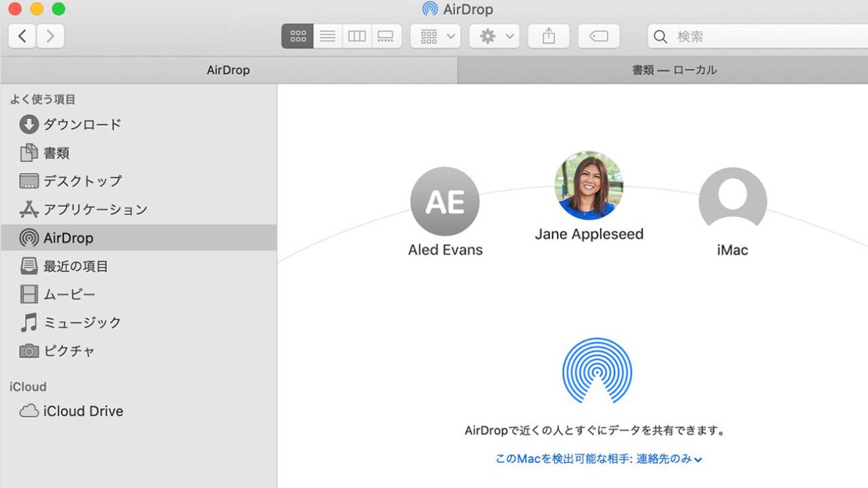The width and height of the screenshot is (868, 488).
Task: Click the AirDrop sidebar icon
Action: point(29,238)
